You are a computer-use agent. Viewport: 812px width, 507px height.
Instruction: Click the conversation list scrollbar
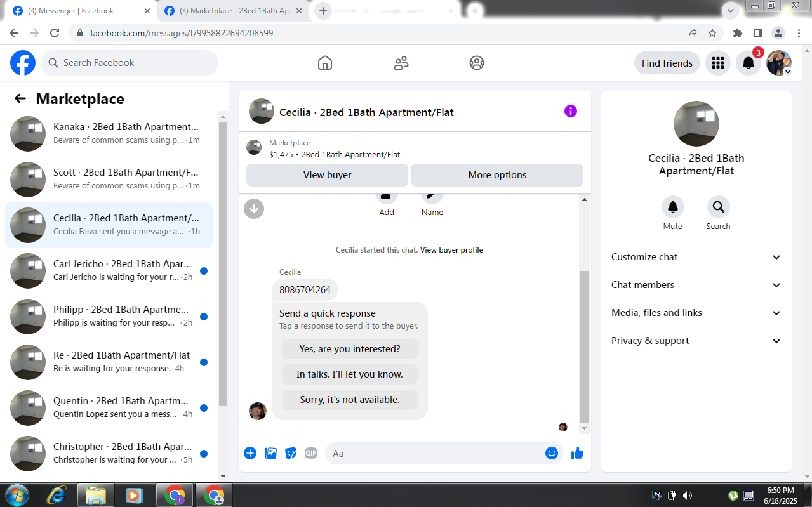223,263
